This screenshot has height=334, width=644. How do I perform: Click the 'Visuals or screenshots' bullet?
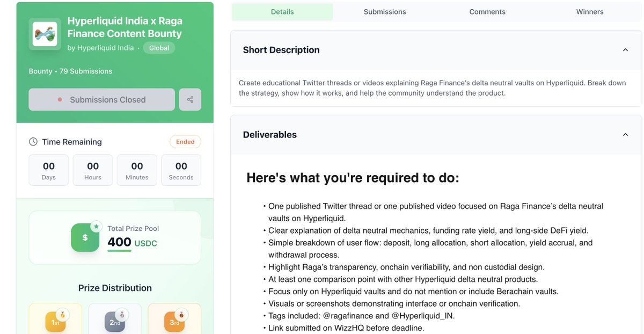[394, 303]
